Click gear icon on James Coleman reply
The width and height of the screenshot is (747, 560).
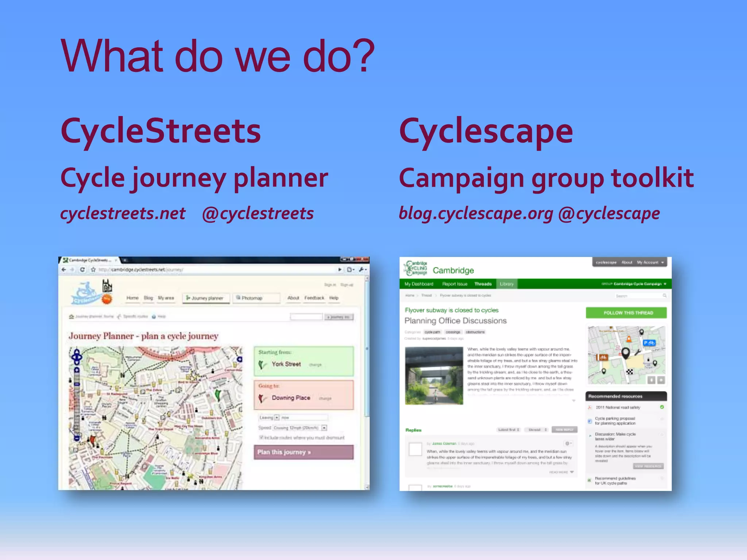(568, 443)
